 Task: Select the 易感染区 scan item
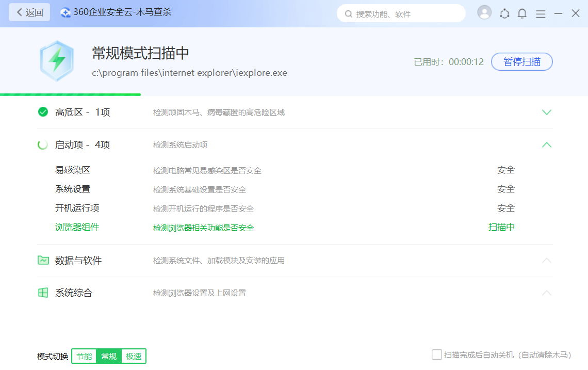point(73,170)
